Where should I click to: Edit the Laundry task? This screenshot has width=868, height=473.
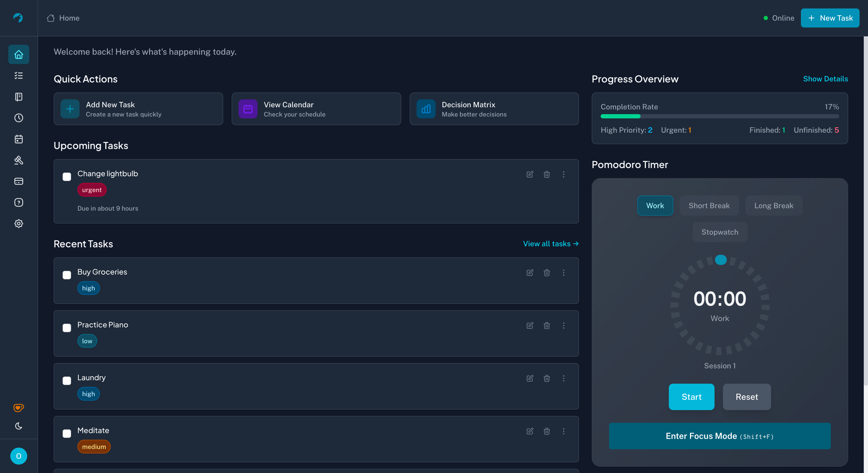click(x=530, y=378)
